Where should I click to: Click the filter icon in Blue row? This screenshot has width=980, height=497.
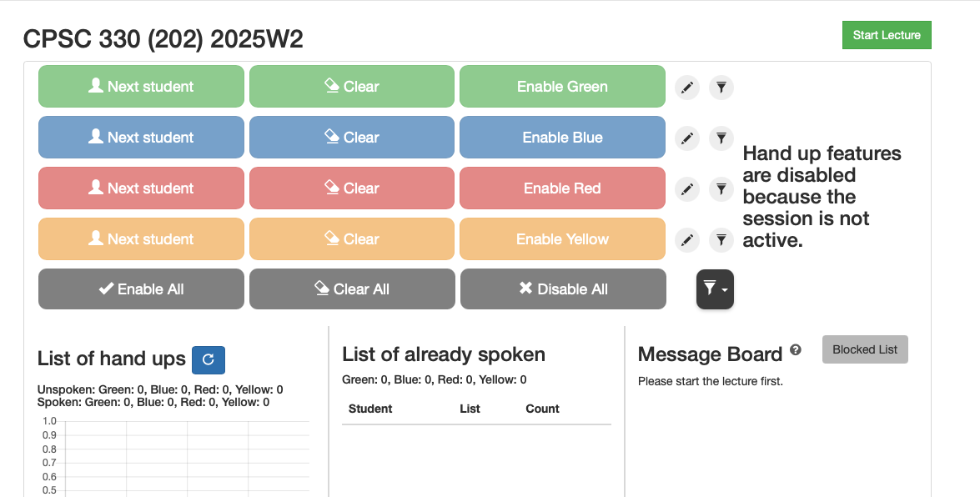[721, 138]
